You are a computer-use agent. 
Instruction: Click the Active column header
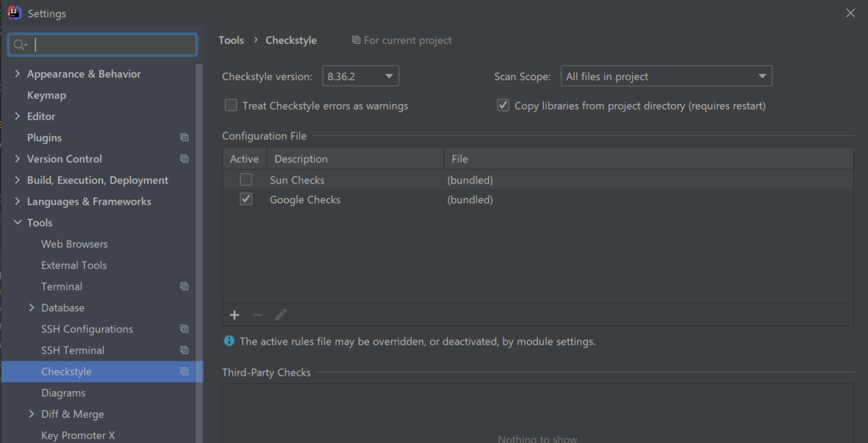pyautogui.click(x=244, y=159)
